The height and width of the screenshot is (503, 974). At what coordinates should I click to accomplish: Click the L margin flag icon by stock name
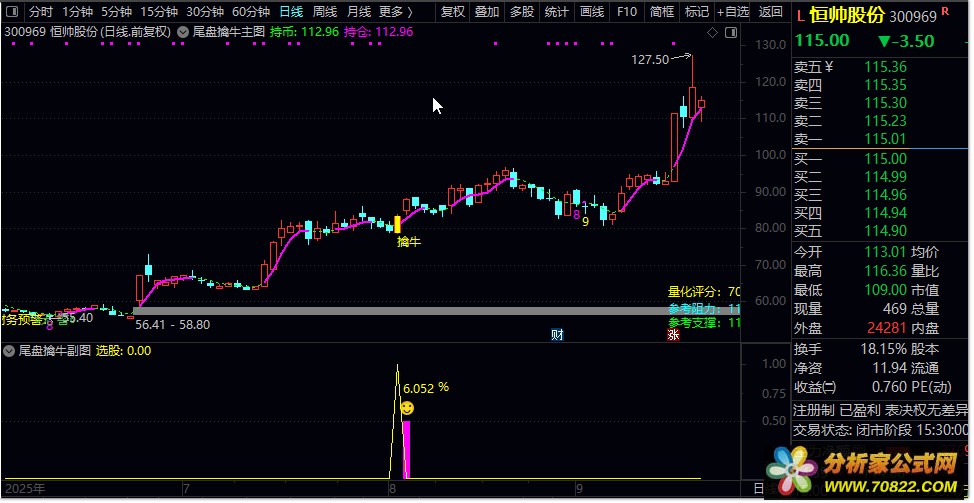point(799,17)
